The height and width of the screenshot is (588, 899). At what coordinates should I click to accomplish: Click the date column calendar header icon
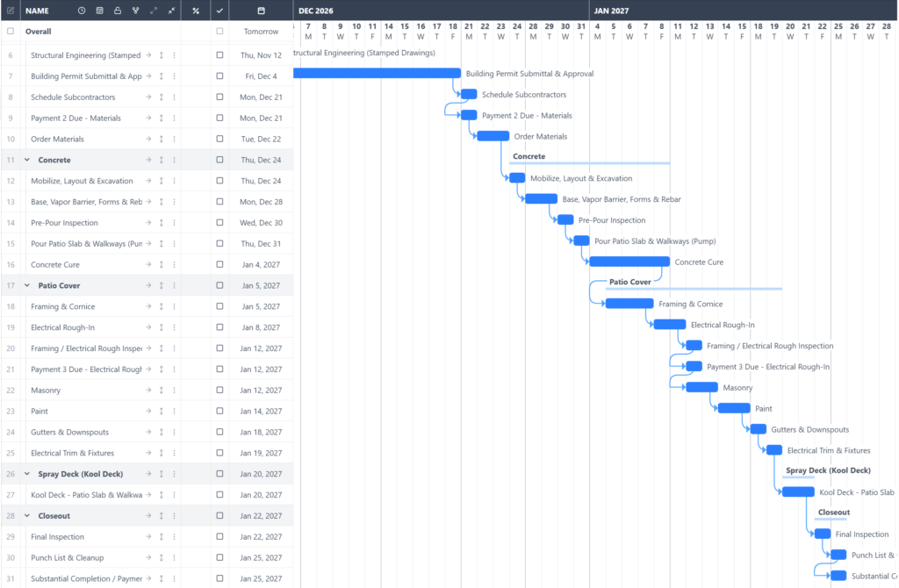[x=261, y=11]
